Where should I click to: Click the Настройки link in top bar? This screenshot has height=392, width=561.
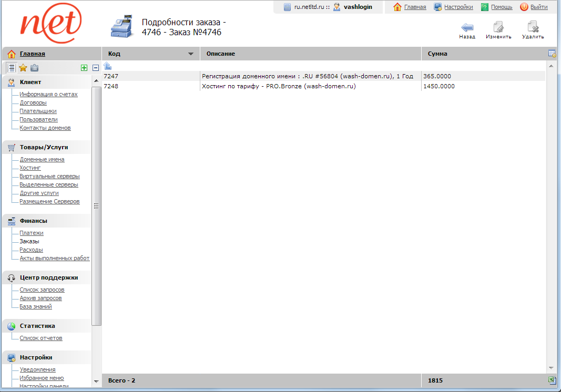458,7
